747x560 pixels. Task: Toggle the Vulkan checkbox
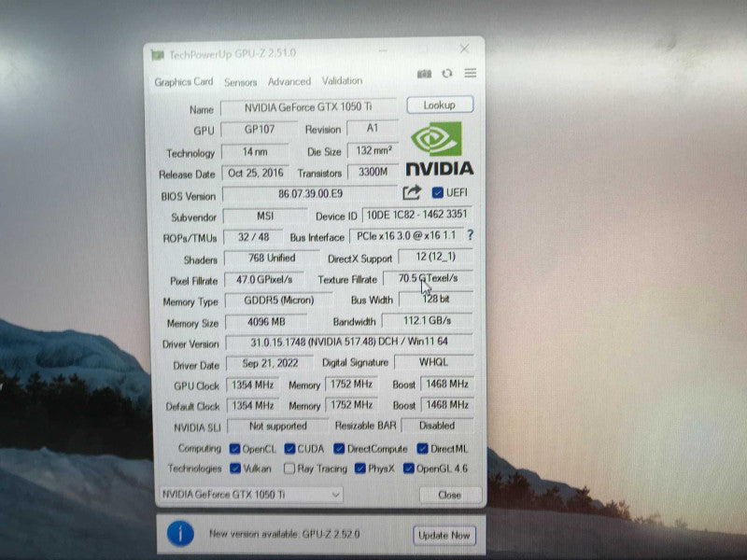(x=235, y=469)
